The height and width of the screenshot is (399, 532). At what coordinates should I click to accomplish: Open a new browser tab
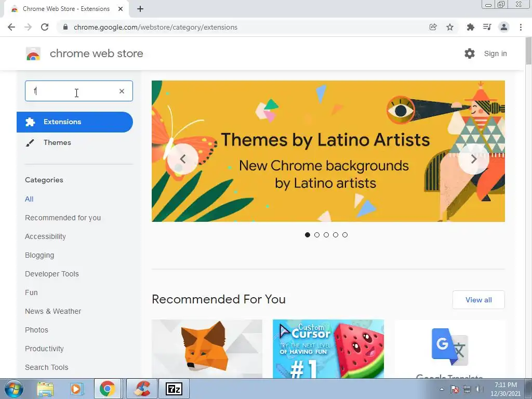140,9
